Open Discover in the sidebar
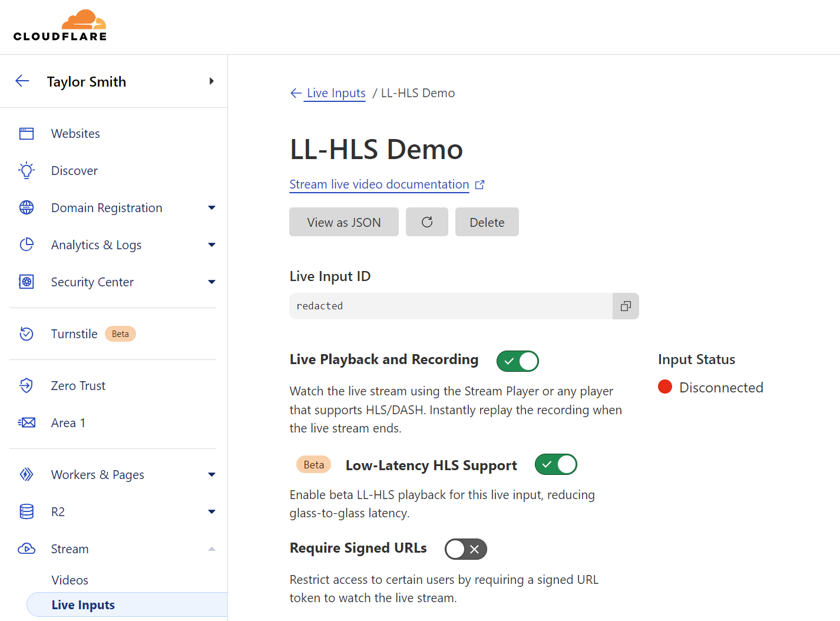The width and height of the screenshot is (840, 621). (74, 171)
